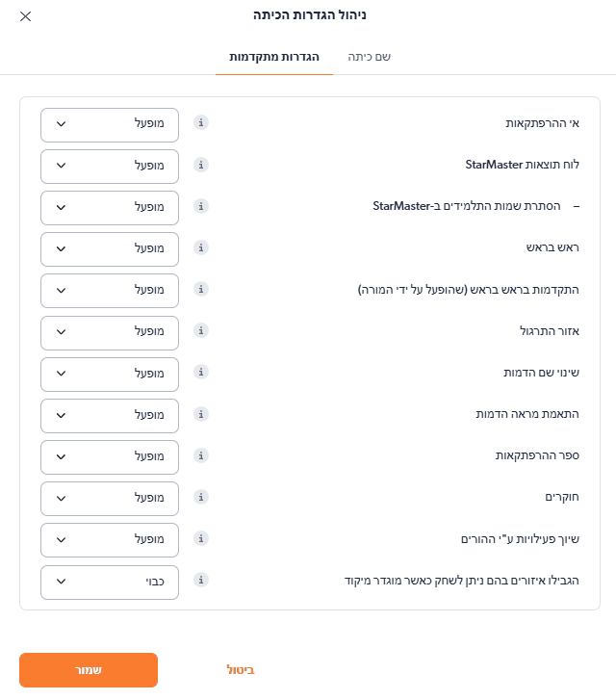This screenshot has width=616, height=700.
Task: Show info about אזור התרגול setting
Action: point(201,330)
